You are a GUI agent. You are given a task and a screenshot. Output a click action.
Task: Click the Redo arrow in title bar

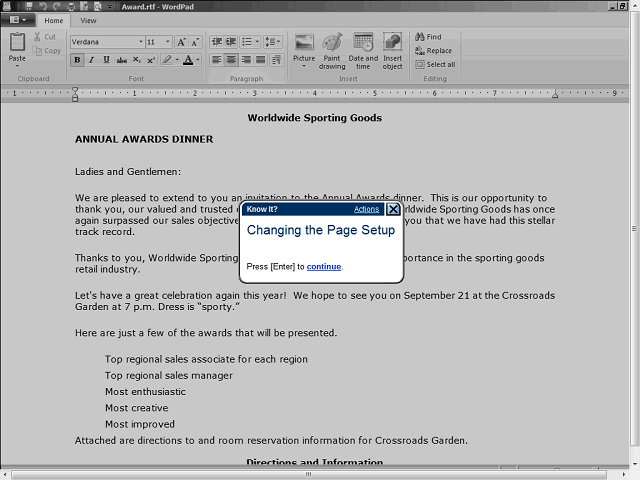(x=57, y=6)
